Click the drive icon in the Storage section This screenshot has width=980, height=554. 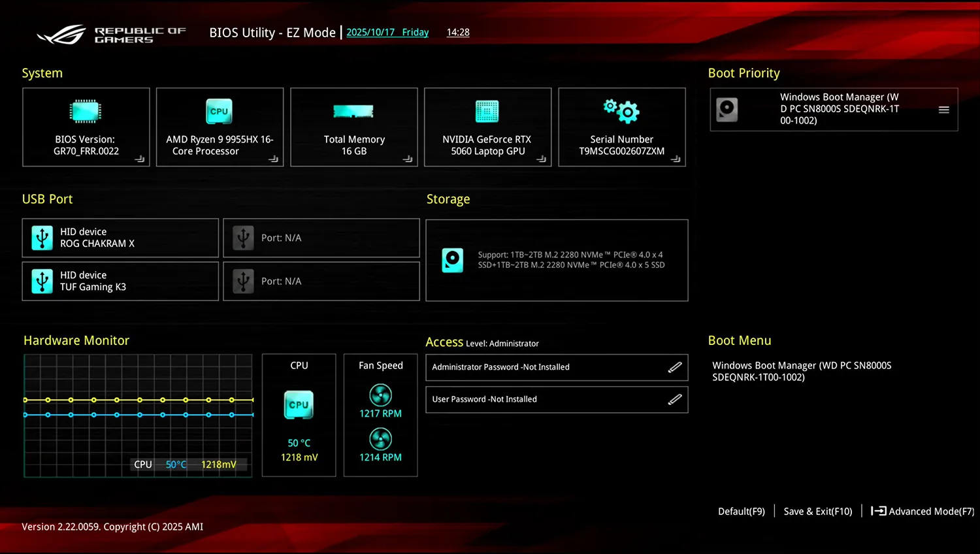pyautogui.click(x=453, y=260)
